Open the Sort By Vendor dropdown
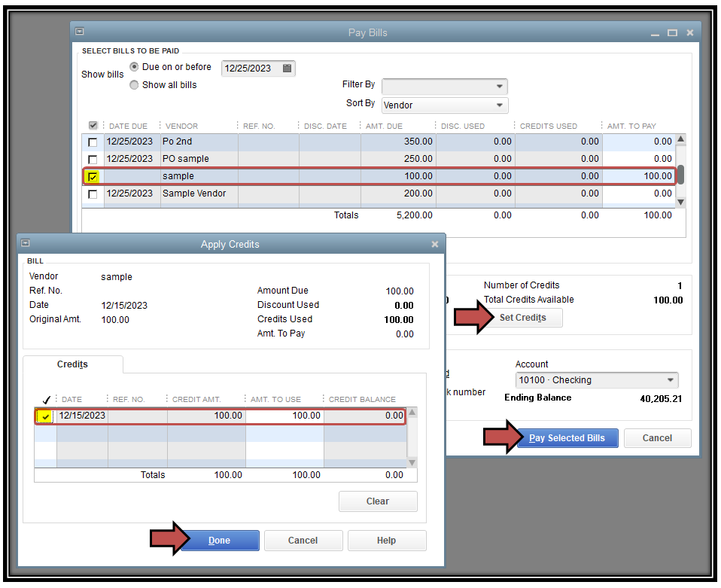This screenshot has height=588, width=721. click(x=499, y=105)
